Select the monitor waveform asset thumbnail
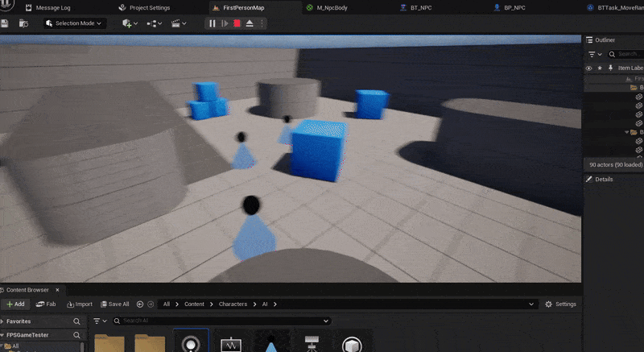The height and width of the screenshot is (352, 644). [x=231, y=342]
